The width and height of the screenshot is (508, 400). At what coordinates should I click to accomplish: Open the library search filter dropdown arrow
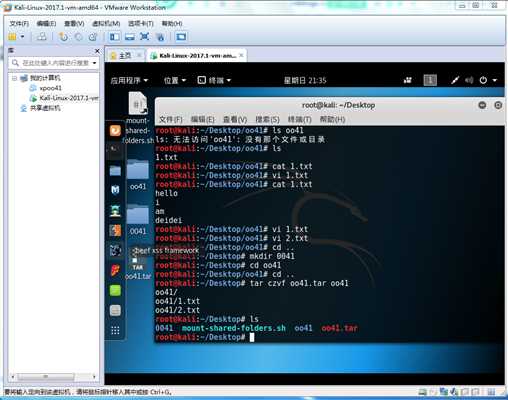tap(95, 63)
